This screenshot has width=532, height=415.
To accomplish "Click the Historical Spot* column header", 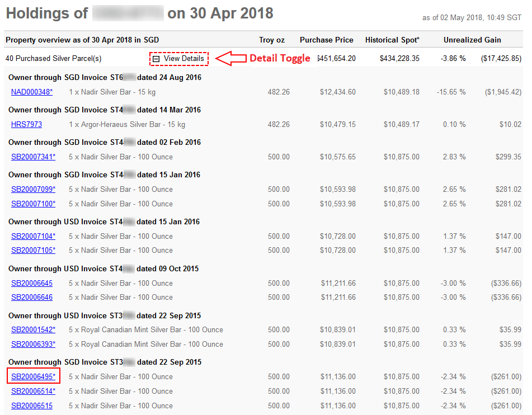I will pyautogui.click(x=392, y=40).
